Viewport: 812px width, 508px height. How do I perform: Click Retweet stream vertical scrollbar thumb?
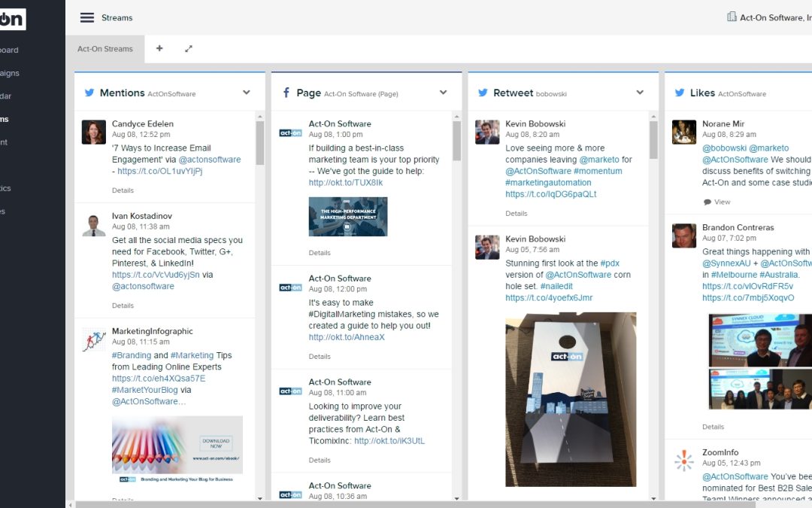click(x=653, y=140)
